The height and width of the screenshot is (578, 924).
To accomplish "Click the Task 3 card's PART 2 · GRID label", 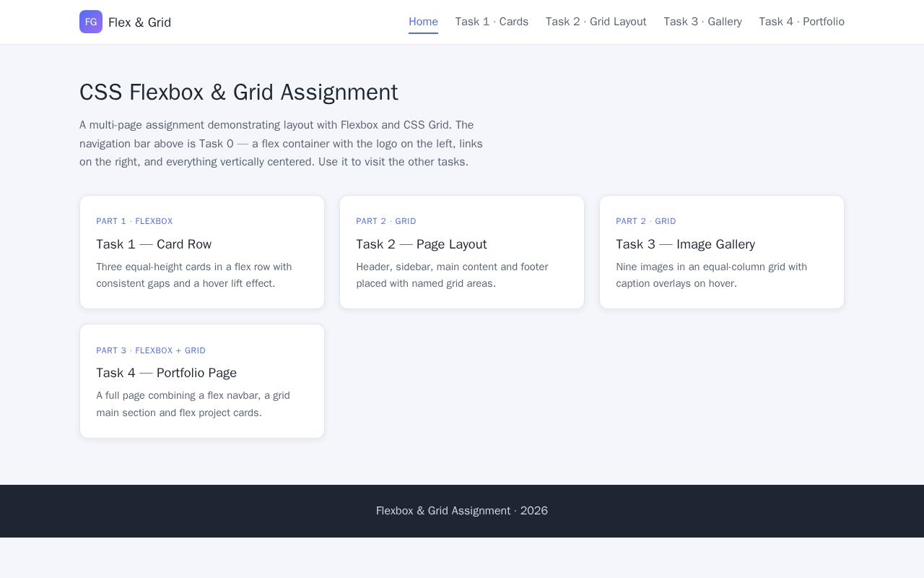I will click(646, 221).
